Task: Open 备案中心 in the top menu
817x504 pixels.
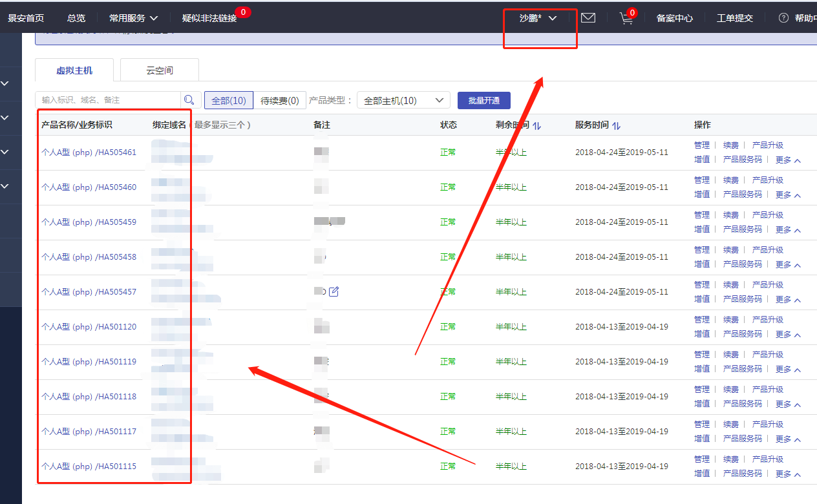Action: [674, 18]
